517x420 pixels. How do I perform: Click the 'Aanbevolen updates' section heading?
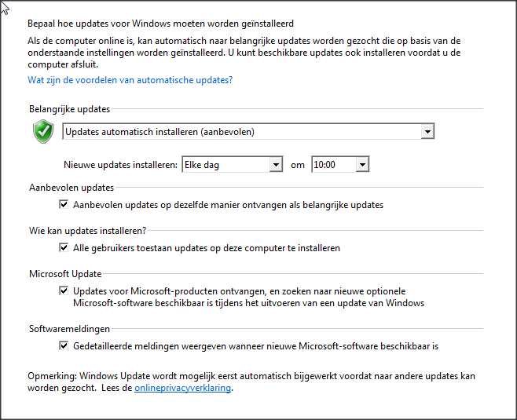pos(71,188)
